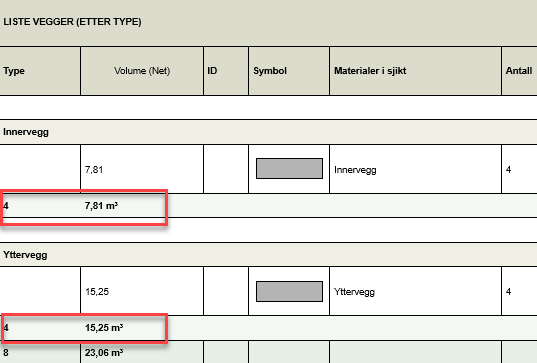Click the Liste vegger (etter type) title
Viewport: 537px width, 363px height.
[x=72, y=22]
